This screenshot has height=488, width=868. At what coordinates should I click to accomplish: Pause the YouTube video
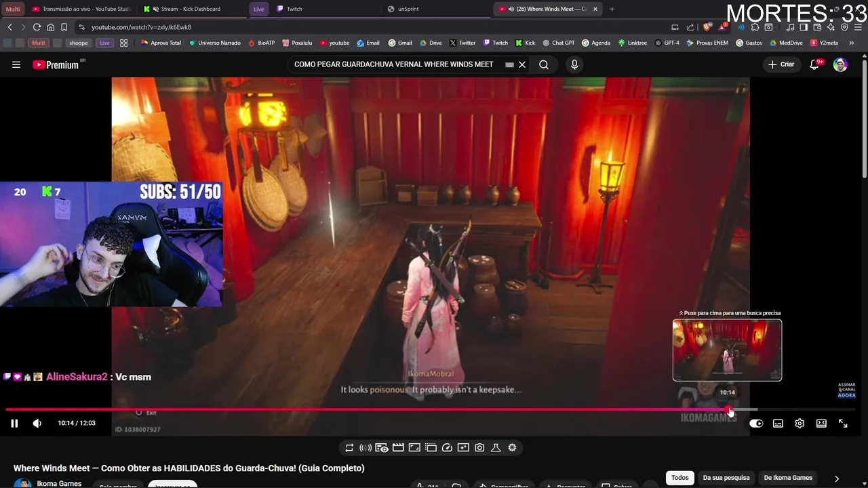[x=14, y=423]
